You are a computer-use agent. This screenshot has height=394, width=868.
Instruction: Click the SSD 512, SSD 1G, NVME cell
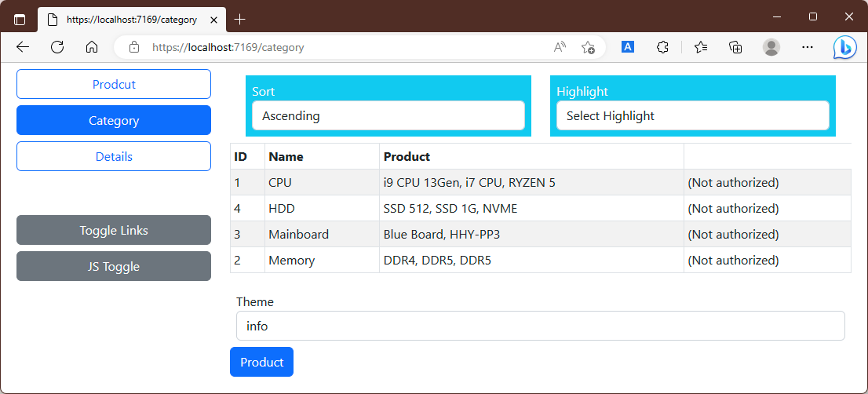531,209
